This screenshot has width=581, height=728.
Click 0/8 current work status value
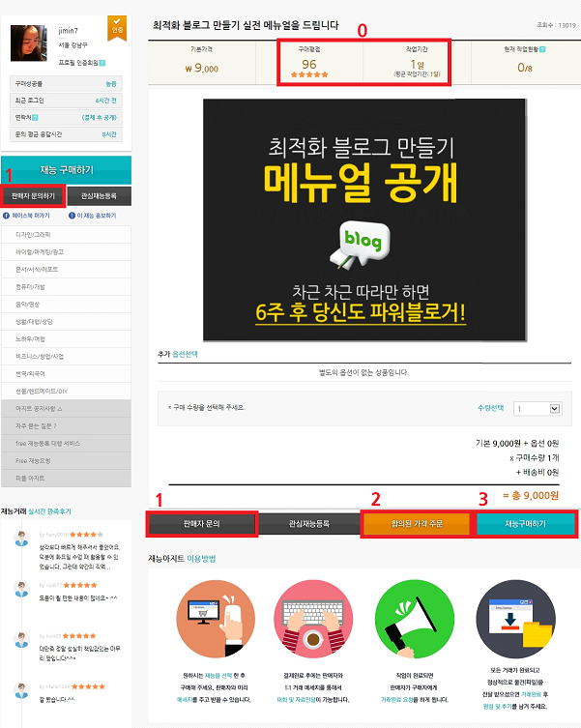525,68
